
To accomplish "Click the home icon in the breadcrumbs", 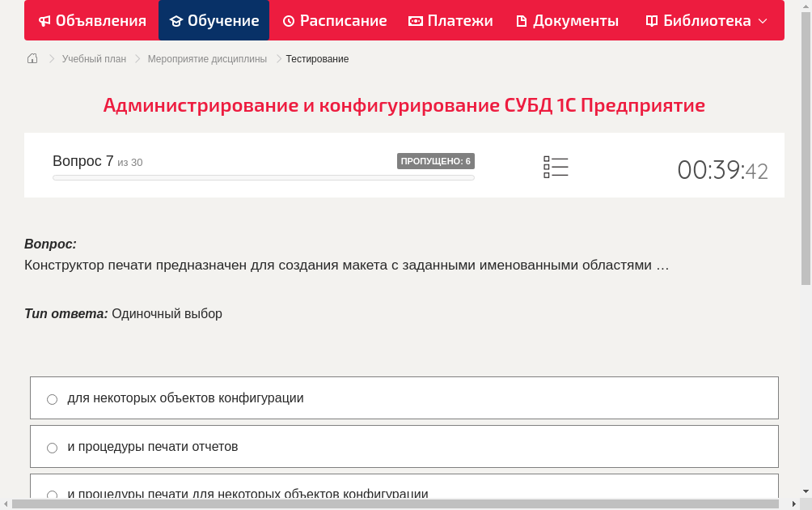I will pyautogui.click(x=32, y=58).
